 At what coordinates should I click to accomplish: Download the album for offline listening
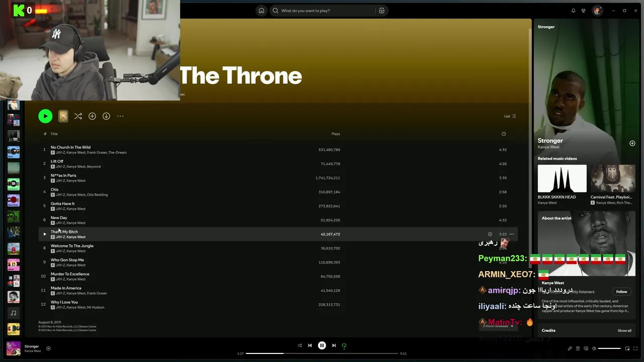tap(106, 116)
